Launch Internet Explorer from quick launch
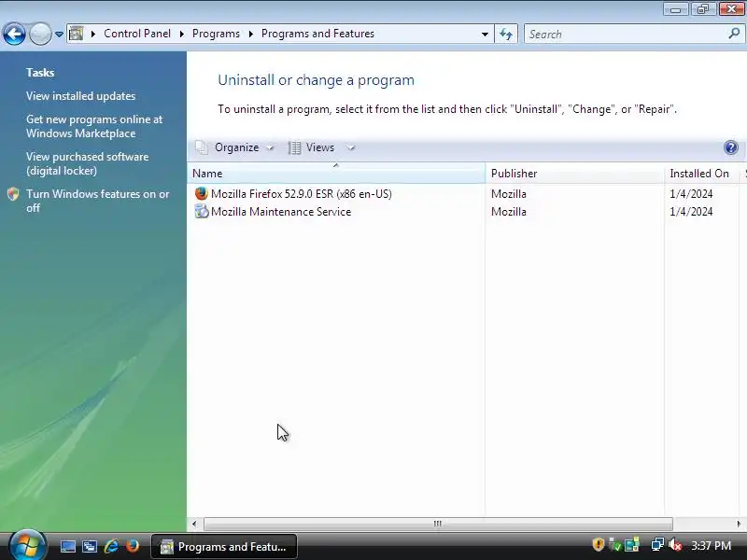This screenshot has width=747, height=560. [111, 546]
